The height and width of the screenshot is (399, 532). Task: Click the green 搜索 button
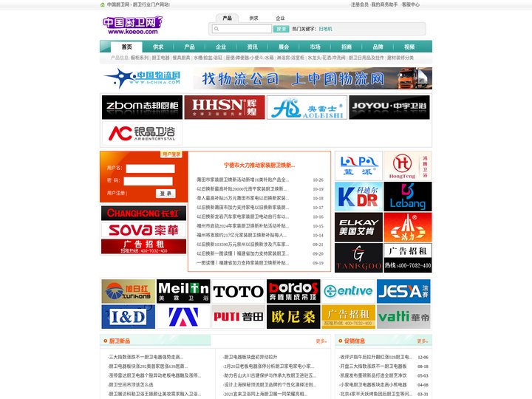click(x=281, y=29)
